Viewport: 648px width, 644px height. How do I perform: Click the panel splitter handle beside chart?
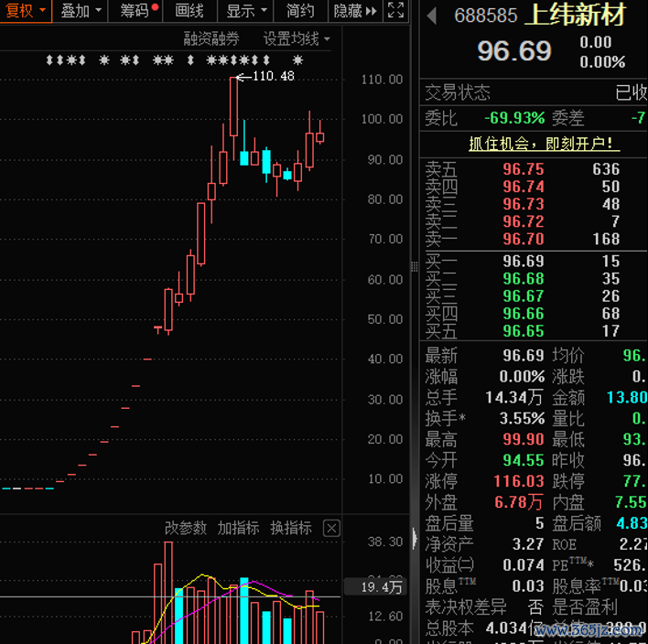(x=414, y=267)
